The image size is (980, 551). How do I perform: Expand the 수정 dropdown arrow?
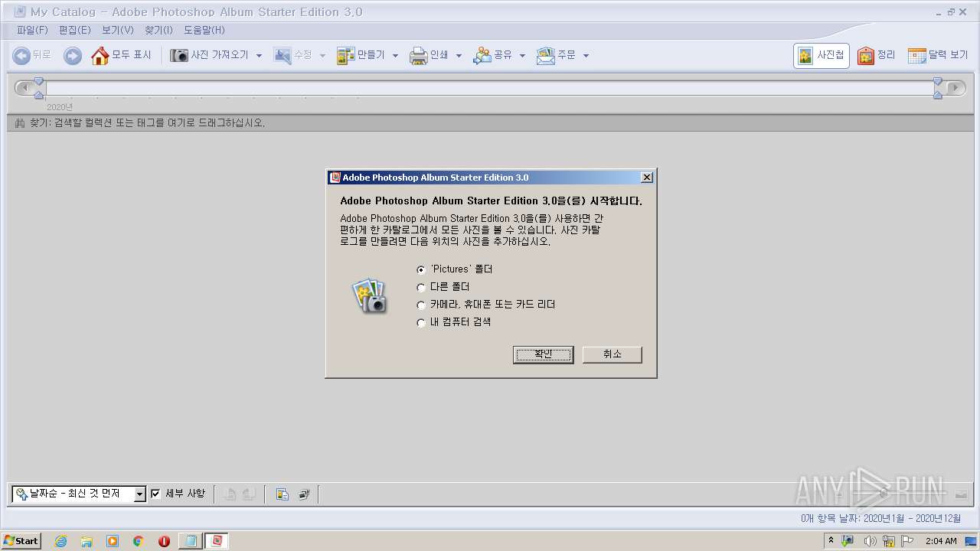pos(322,56)
